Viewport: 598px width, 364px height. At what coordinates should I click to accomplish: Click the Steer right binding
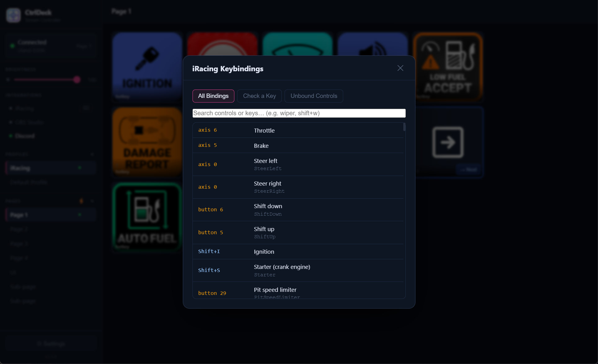tap(298, 187)
